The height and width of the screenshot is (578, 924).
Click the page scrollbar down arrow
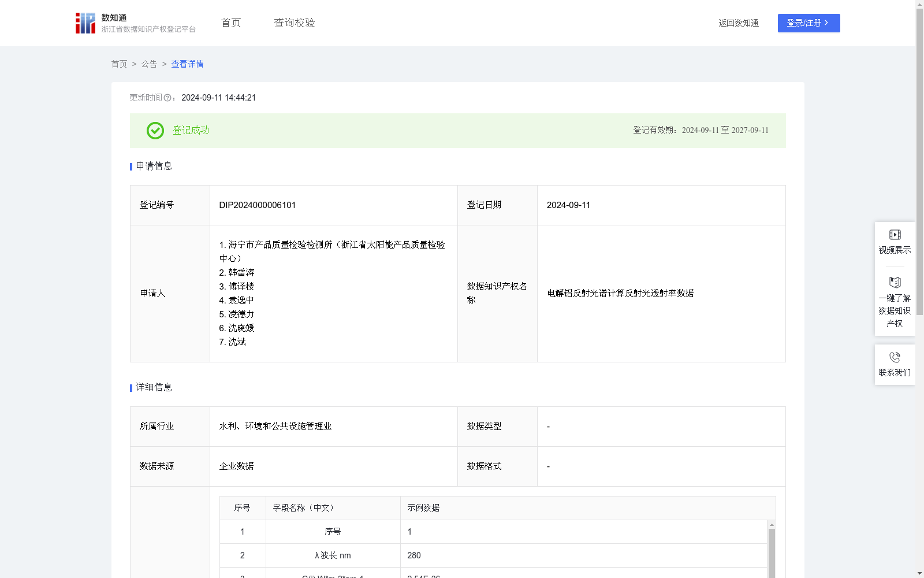click(919, 574)
